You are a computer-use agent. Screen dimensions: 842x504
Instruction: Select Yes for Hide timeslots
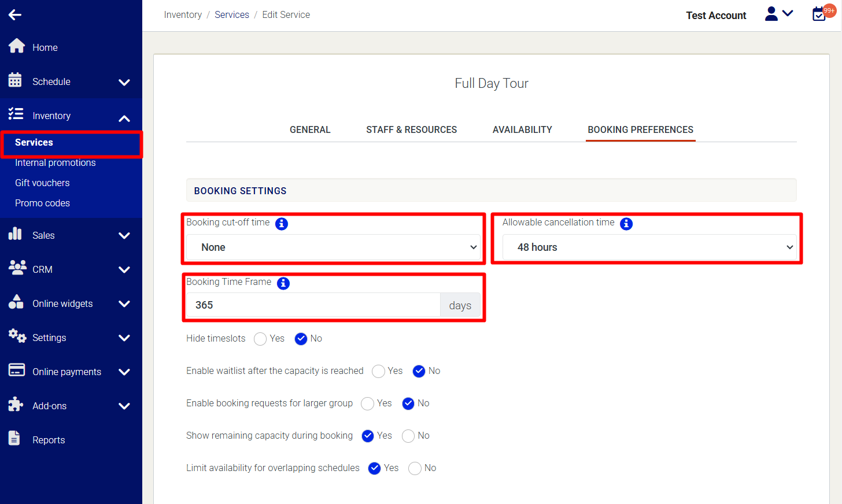tap(260, 339)
